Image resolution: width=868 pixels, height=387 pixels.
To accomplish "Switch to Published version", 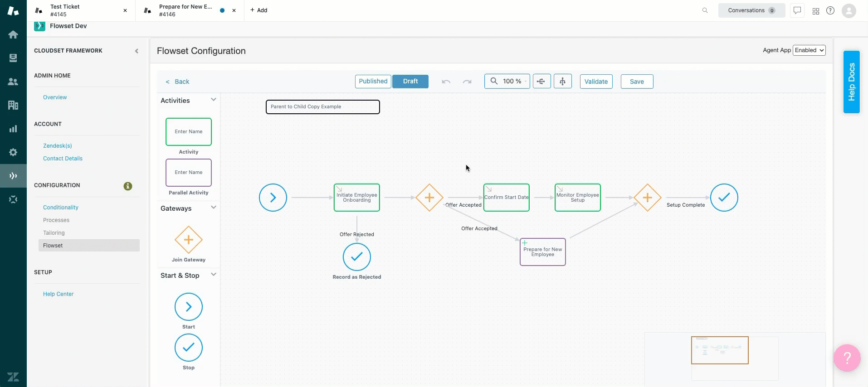I will tap(373, 82).
